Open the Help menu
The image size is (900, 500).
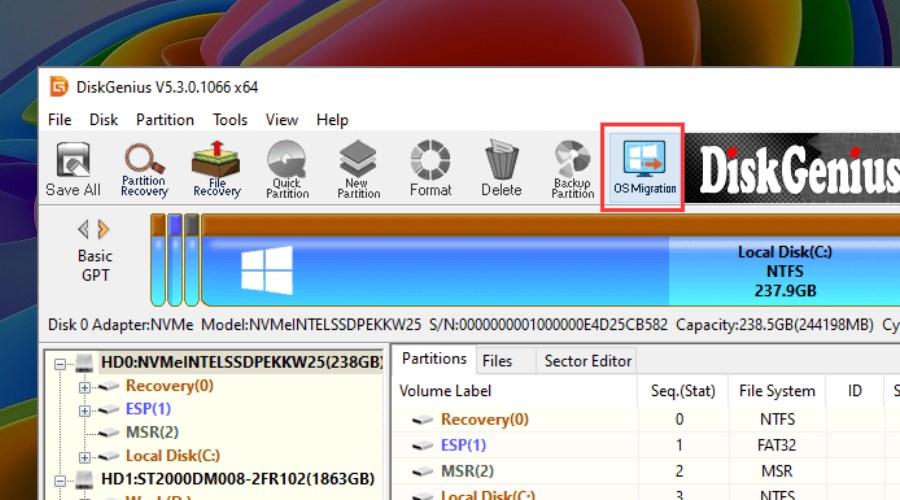click(x=332, y=119)
